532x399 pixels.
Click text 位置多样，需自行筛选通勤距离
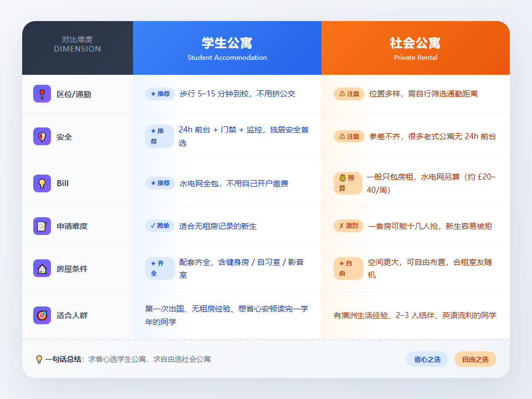pos(423,94)
